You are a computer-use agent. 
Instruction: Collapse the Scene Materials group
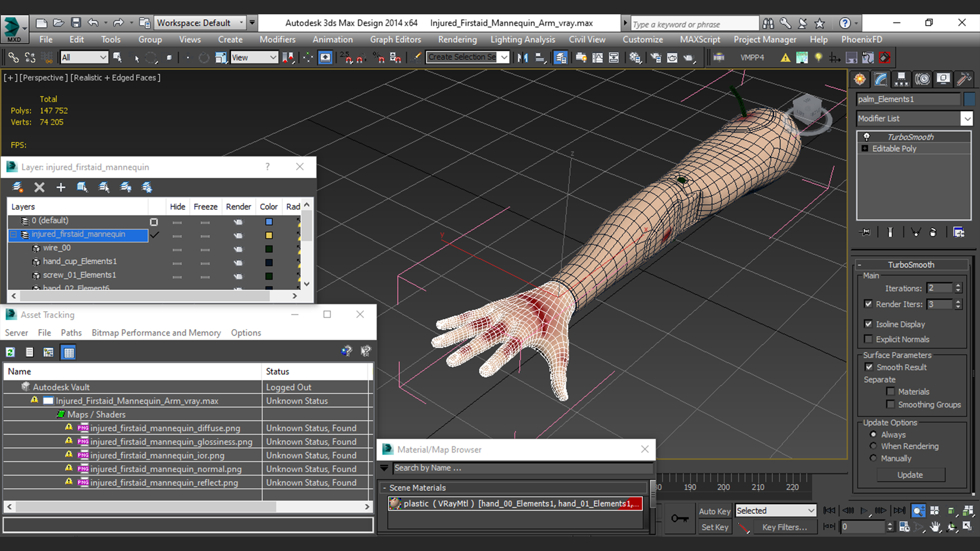coord(384,488)
